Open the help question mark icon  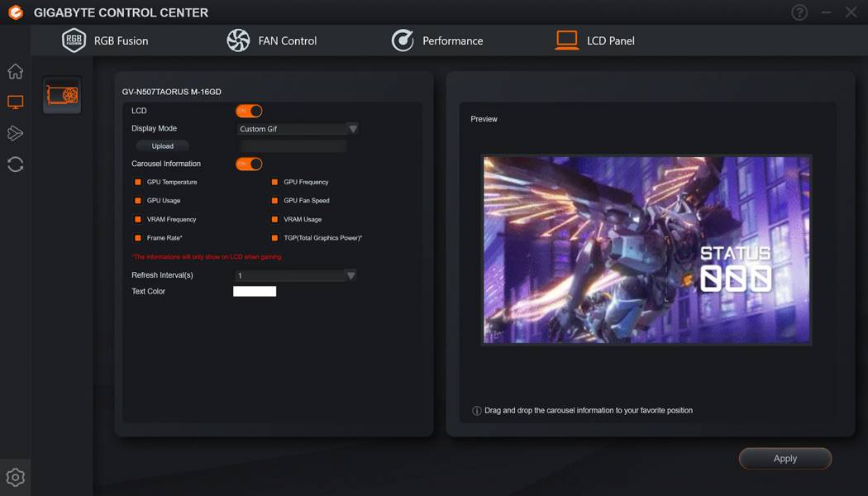pos(799,12)
